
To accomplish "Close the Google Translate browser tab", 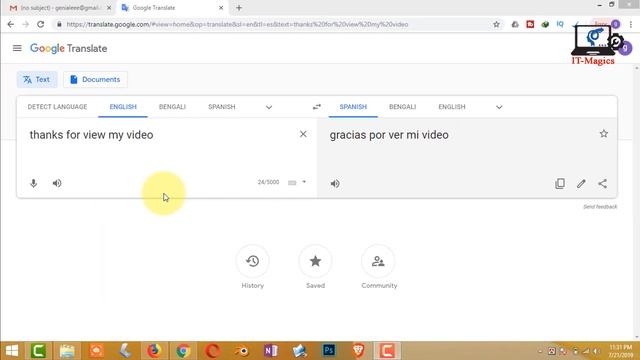I will [221, 8].
